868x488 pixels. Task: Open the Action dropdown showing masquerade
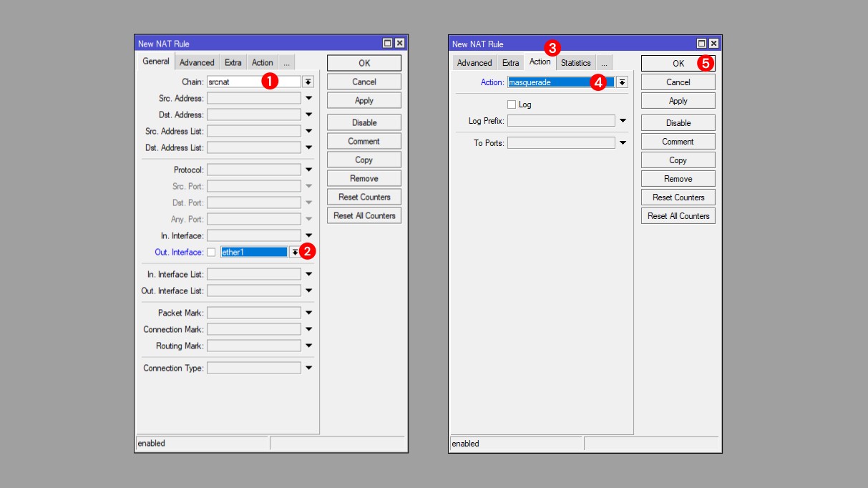coord(622,82)
